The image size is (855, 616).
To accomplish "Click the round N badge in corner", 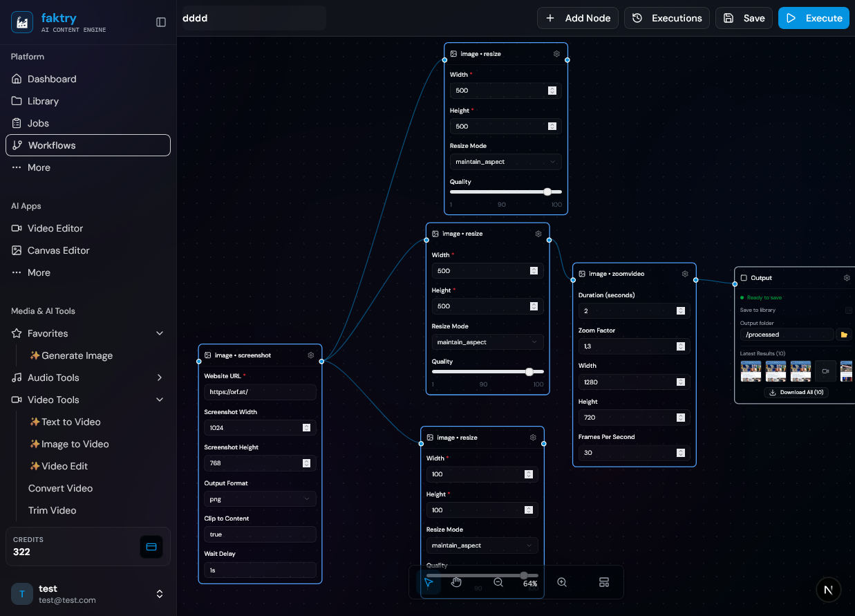I will point(829,590).
